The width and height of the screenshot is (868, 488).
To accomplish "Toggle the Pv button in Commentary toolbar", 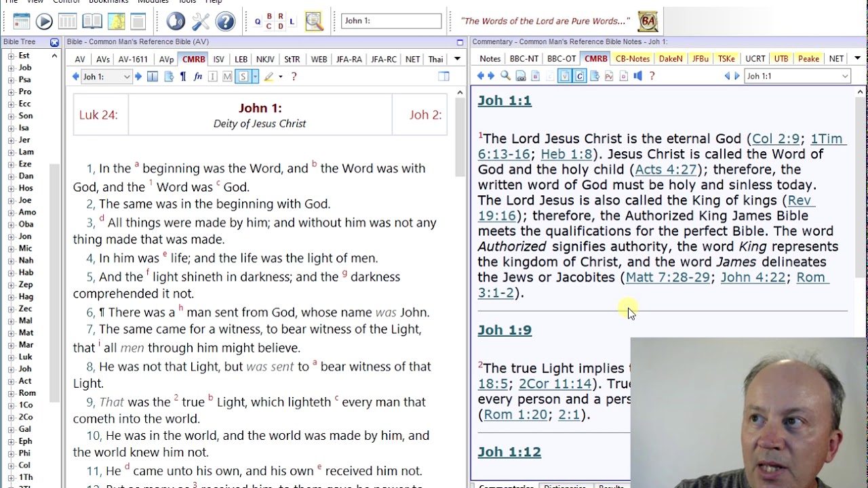I will 608,76.
